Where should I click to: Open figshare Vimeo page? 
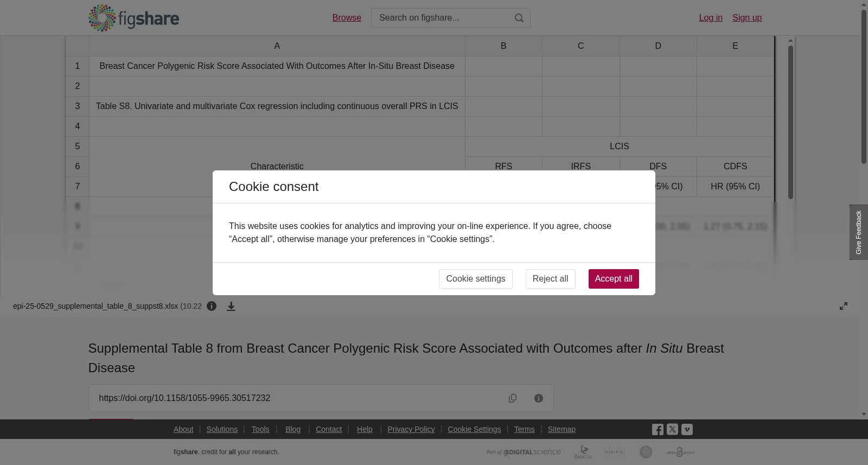pos(687,429)
